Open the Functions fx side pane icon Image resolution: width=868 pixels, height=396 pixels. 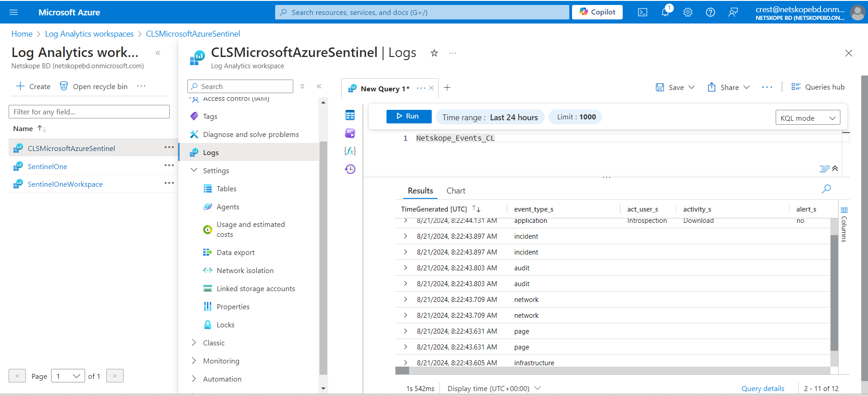click(x=350, y=151)
